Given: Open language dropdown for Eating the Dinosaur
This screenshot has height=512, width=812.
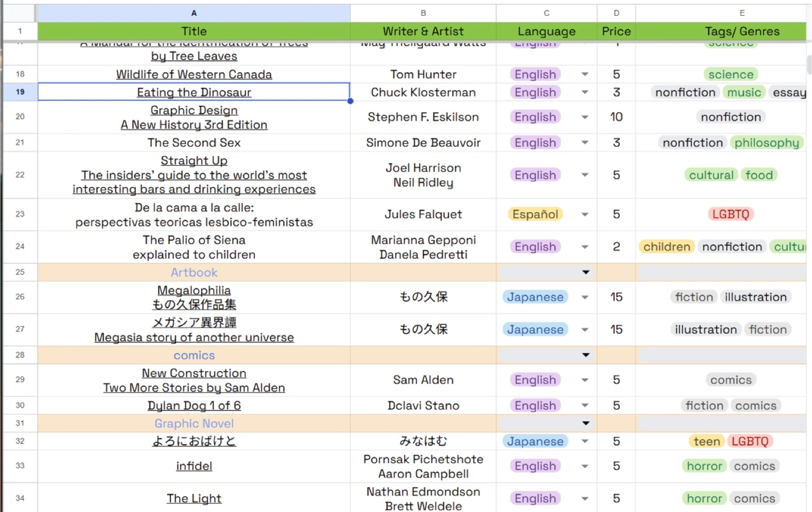Looking at the screenshot, I should pos(585,92).
